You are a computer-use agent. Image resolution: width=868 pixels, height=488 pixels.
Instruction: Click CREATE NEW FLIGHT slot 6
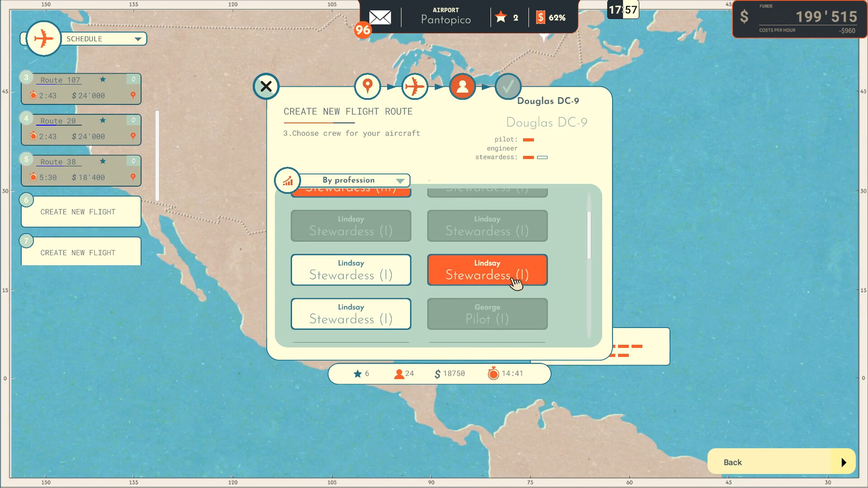[x=80, y=211]
